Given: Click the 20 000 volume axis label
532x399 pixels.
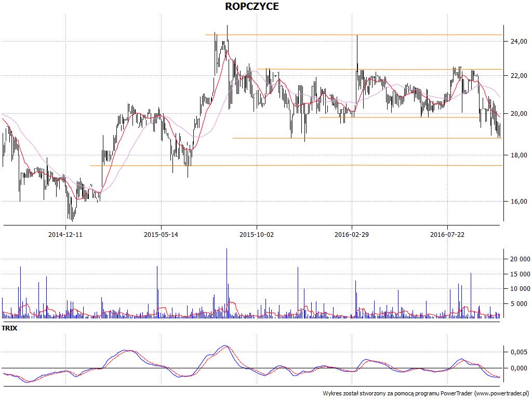Looking at the screenshot, I should click(x=520, y=259).
